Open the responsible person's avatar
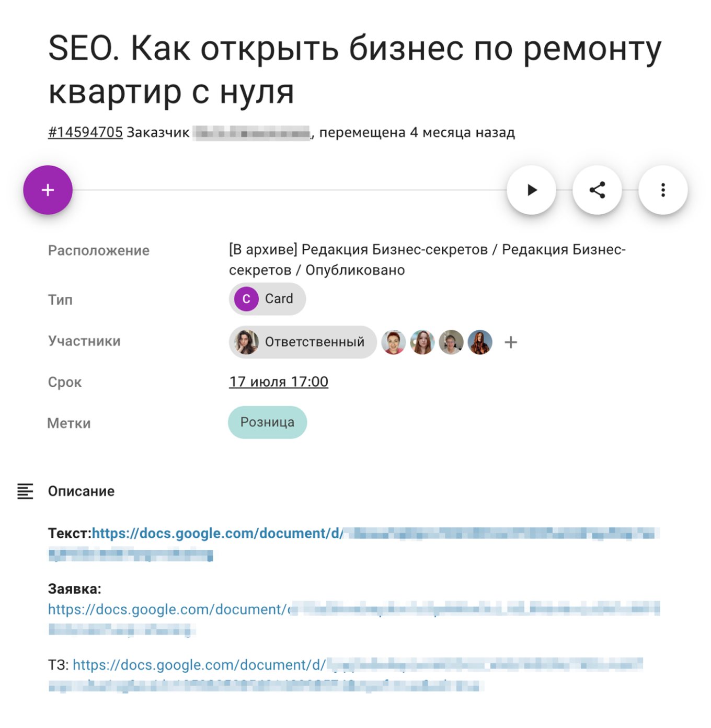 (246, 342)
